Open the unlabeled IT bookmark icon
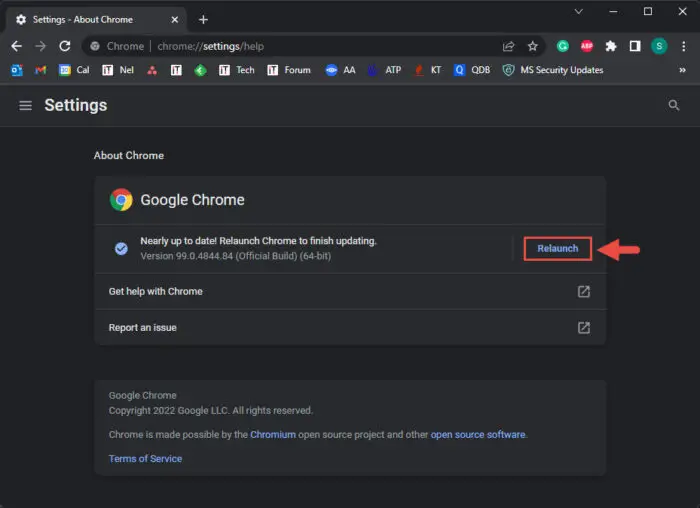 coord(176,70)
